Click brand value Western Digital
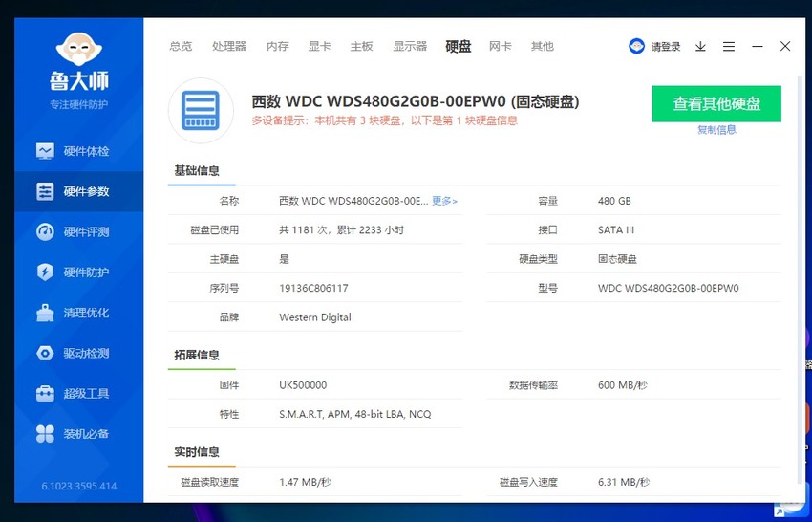Image resolution: width=812 pixels, height=522 pixels. [x=315, y=317]
